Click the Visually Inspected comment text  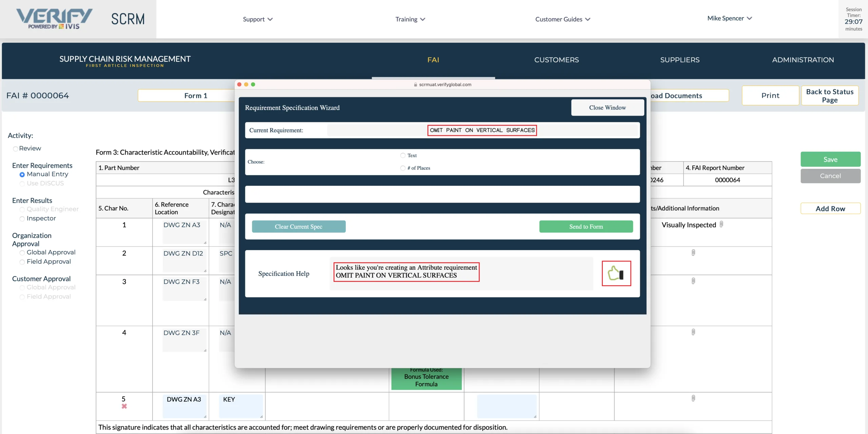pos(689,225)
